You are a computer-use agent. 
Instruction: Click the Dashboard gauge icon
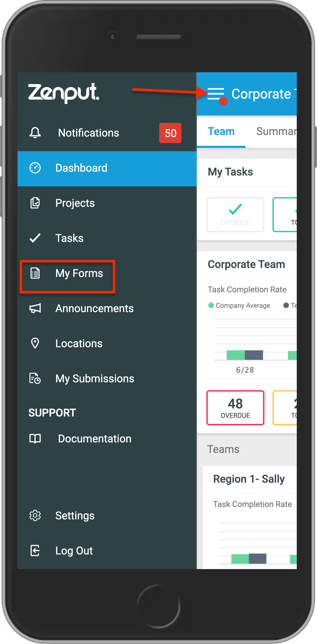click(35, 168)
